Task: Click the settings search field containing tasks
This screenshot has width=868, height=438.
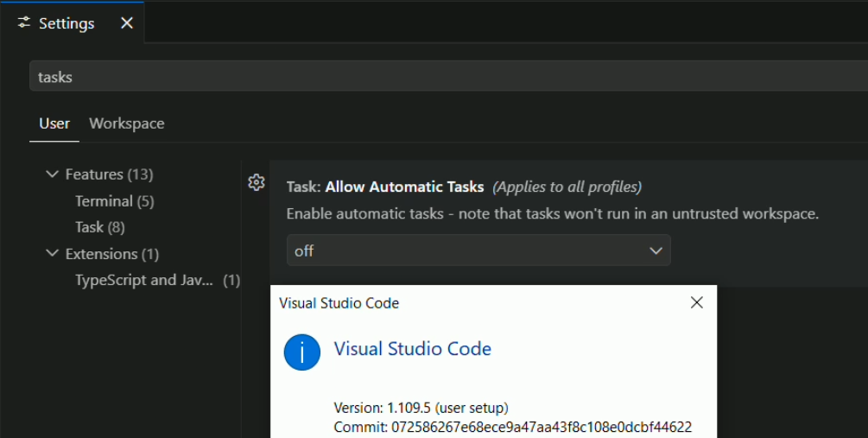Action: coord(448,76)
